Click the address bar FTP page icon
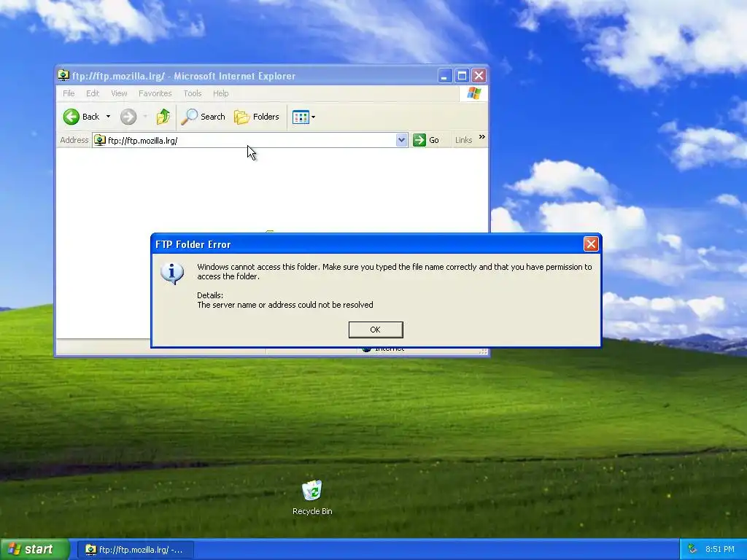 click(x=99, y=140)
